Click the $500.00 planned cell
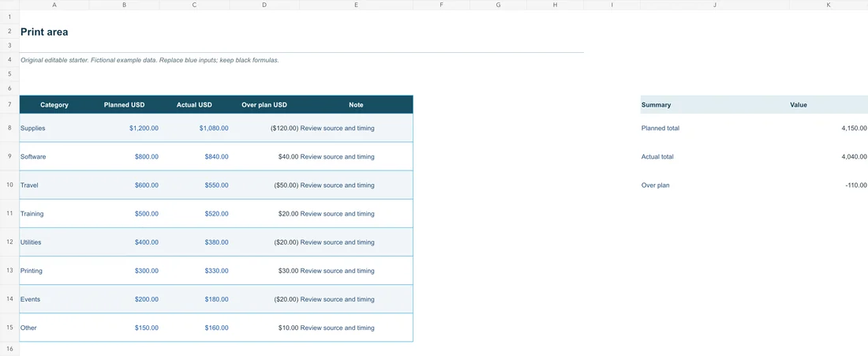The image size is (868, 356). coord(124,214)
